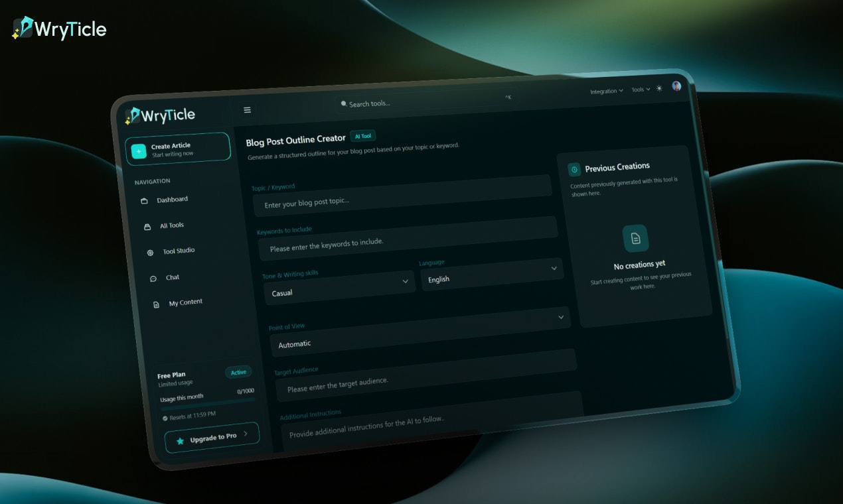Click the hamburger menu icon in header
This screenshot has height=504, width=843.
[x=248, y=110]
